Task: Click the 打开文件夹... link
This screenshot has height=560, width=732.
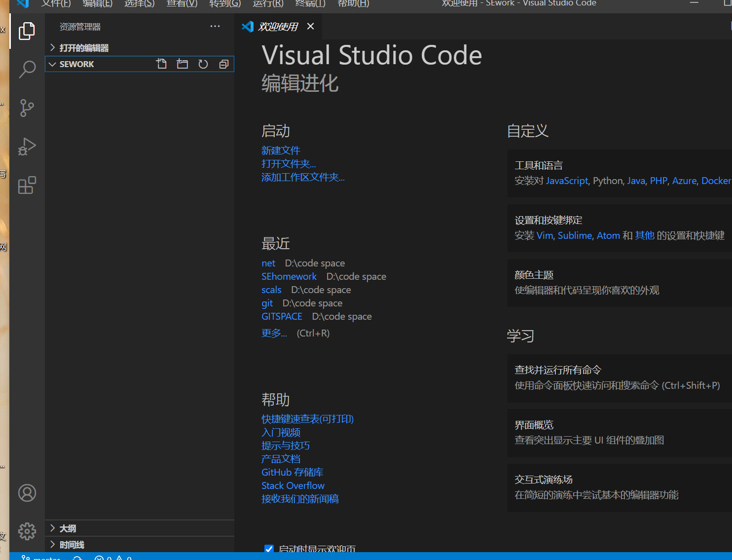Action: [x=289, y=164]
